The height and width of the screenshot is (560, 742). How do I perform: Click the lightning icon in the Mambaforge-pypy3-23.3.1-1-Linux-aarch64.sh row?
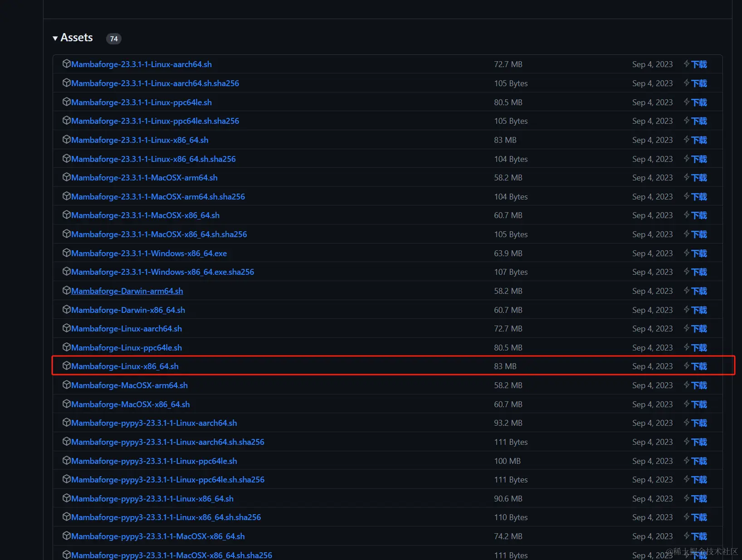(x=687, y=423)
